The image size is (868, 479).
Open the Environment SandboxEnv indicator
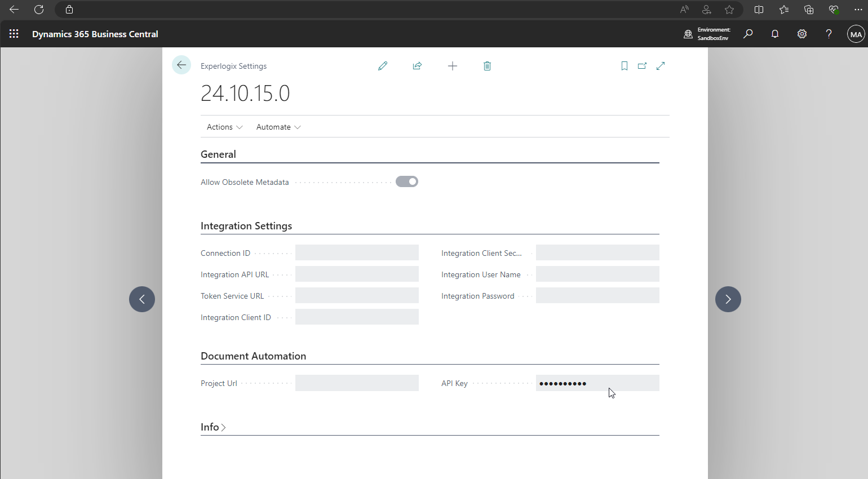point(707,34)
